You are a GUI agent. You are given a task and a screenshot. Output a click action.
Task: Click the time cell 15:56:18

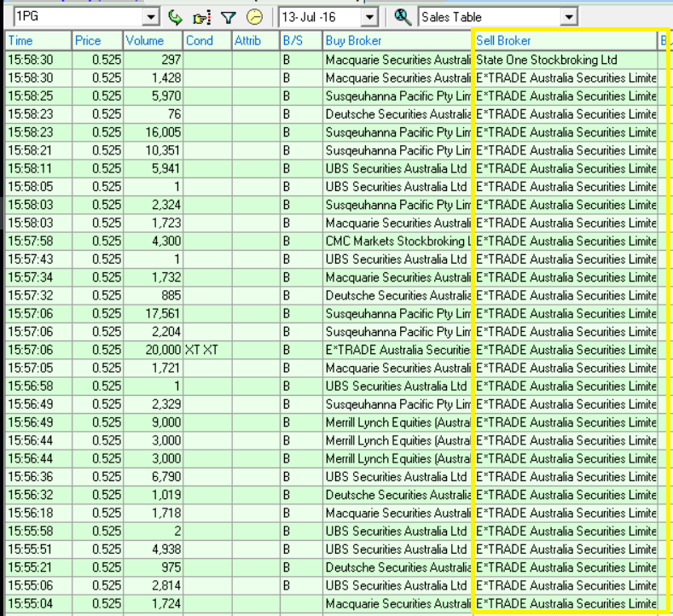[x=38, y=513]
